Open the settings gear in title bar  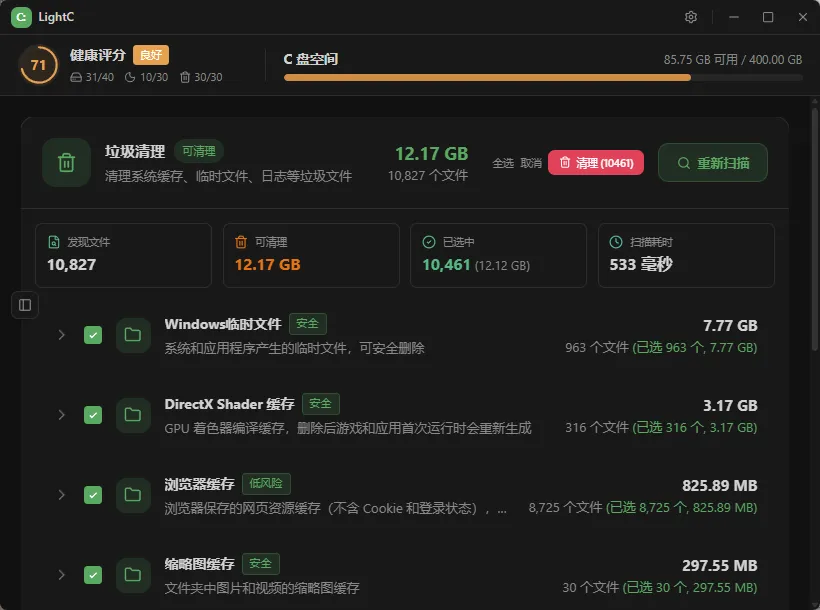[691, 17]
